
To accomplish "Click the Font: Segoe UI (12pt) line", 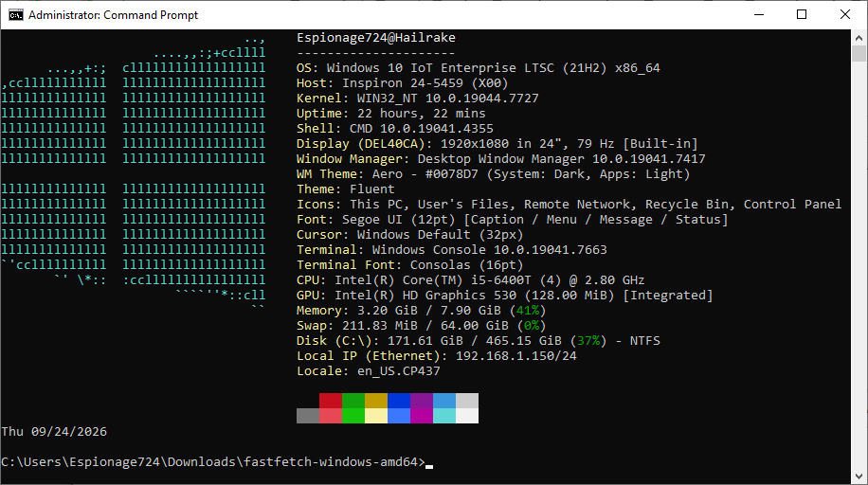I will 512,220.
